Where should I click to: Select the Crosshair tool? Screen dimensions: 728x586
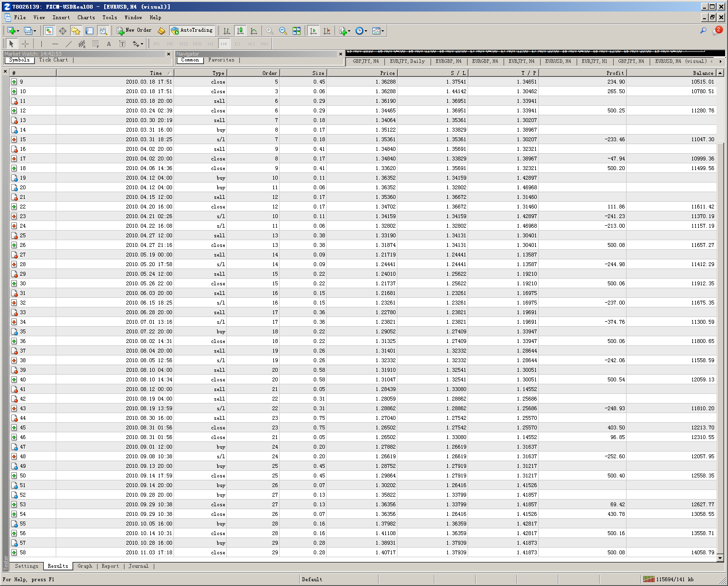click(25, 44)
